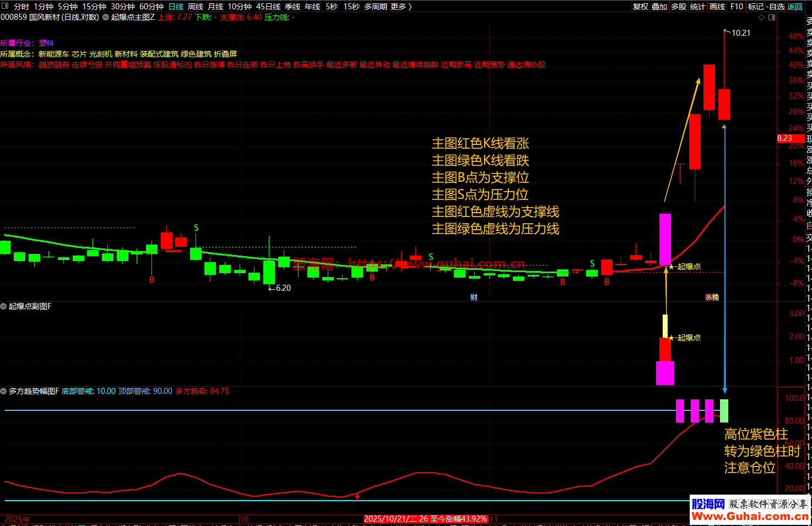The height and width of the screenshot is (526, 812).
Task: Switch to the 周线 weekly period tab
Action: [x=196, y=7]
